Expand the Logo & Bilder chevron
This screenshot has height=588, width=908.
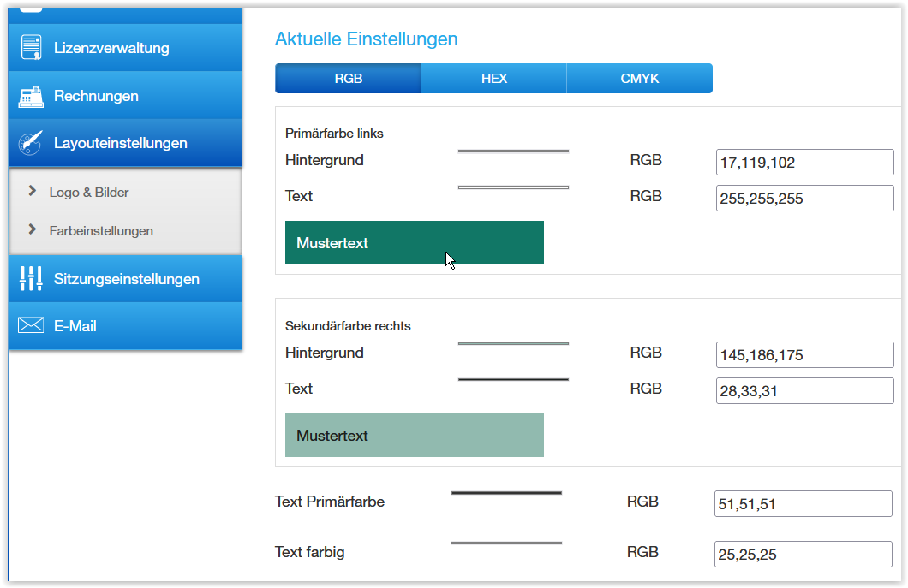click(33, 192)
